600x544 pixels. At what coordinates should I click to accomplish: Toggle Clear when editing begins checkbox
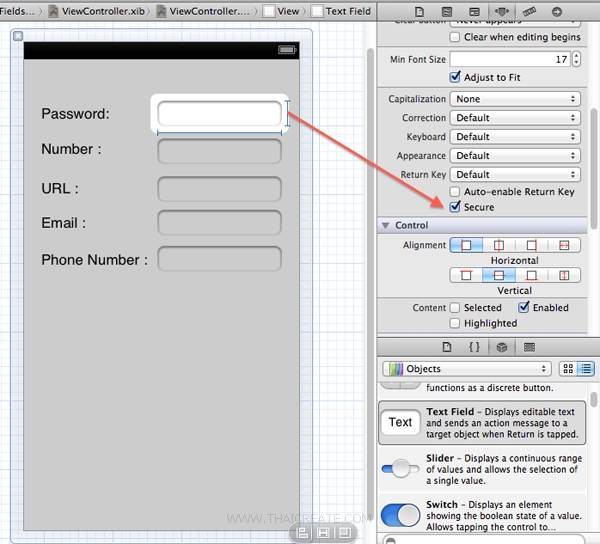(x=455, y=37)
